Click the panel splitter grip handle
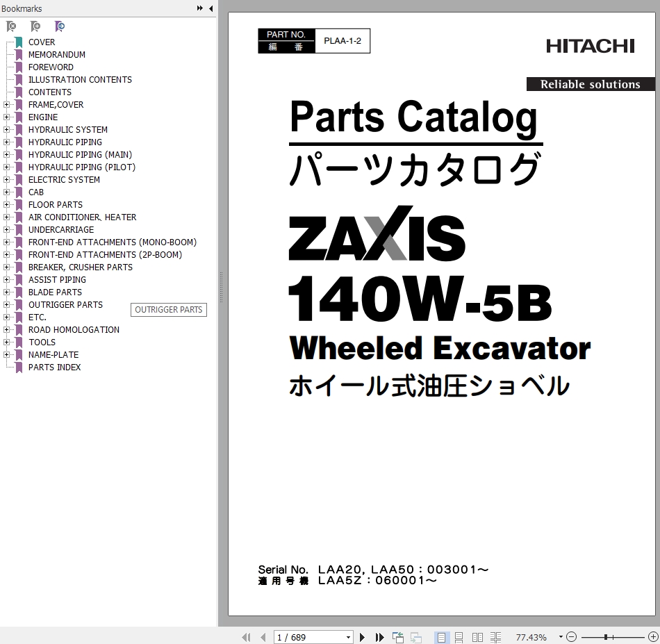The height and width of the screenshot is (644, 660). pyautogui.click(x=221, y=288)
